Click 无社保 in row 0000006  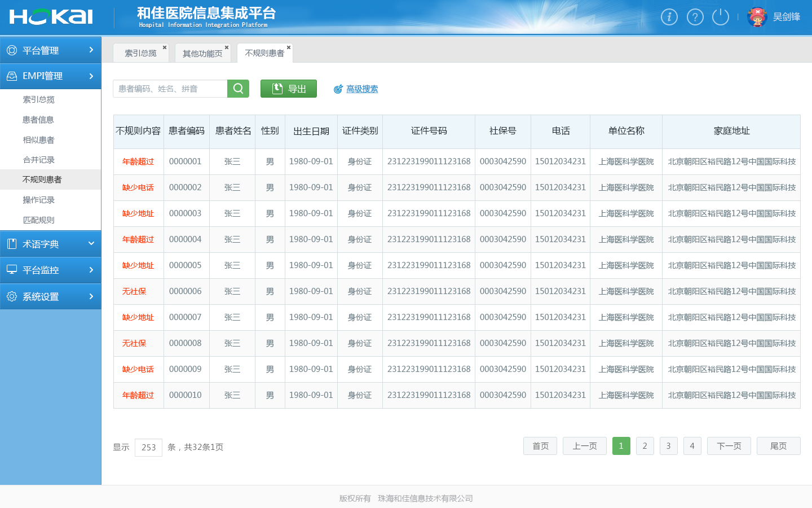134,291
